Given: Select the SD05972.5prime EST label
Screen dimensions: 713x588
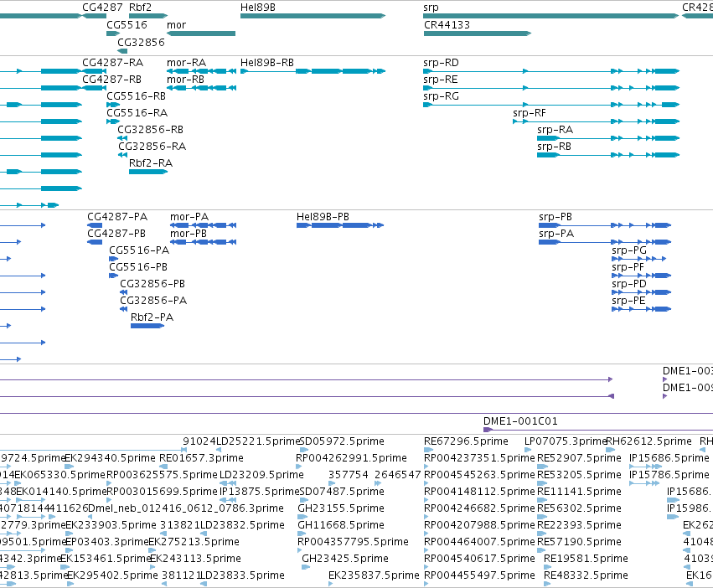Looking at the screenshot, I should pos(342,441).
